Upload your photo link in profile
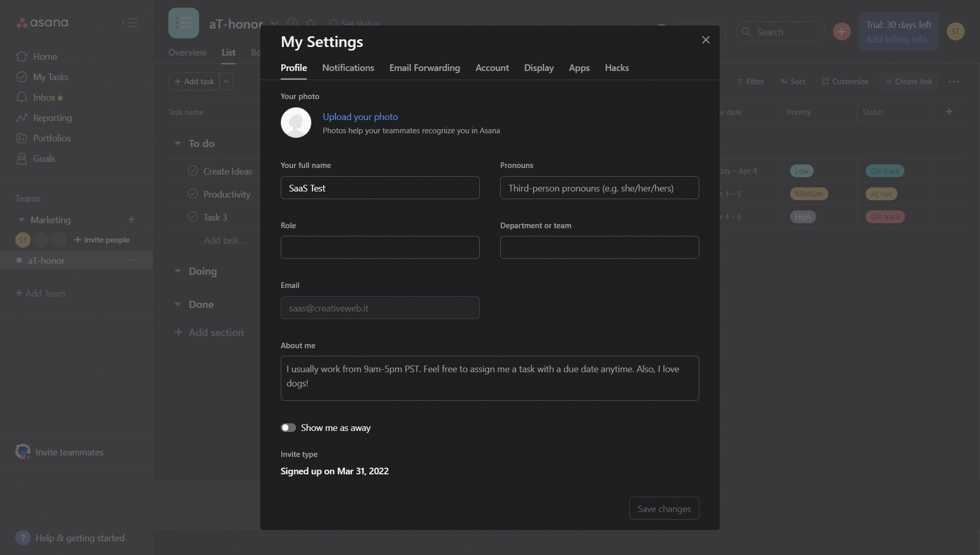 coord(361,116)
